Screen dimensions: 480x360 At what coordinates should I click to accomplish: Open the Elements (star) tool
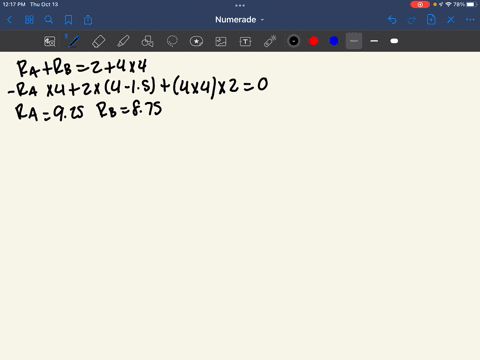point(196,41)
